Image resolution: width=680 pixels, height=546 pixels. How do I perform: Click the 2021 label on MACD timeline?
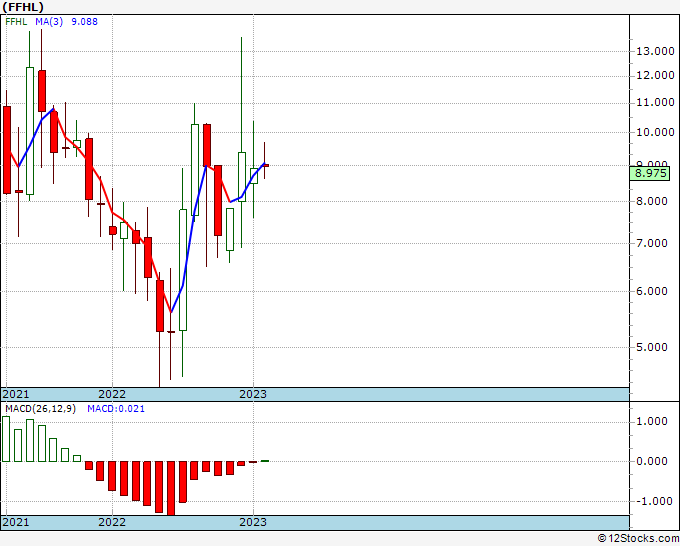(x=16, y=522)
